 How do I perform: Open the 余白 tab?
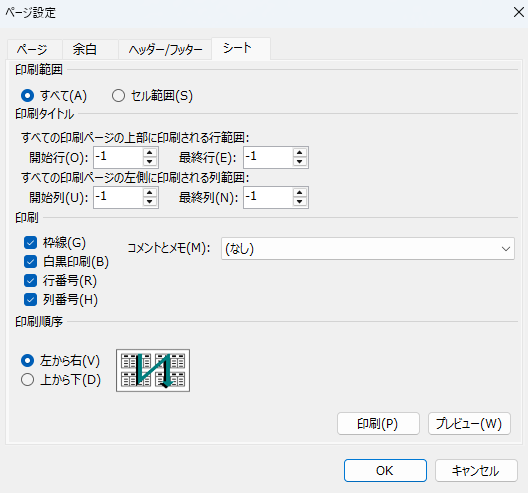[90, 50]
